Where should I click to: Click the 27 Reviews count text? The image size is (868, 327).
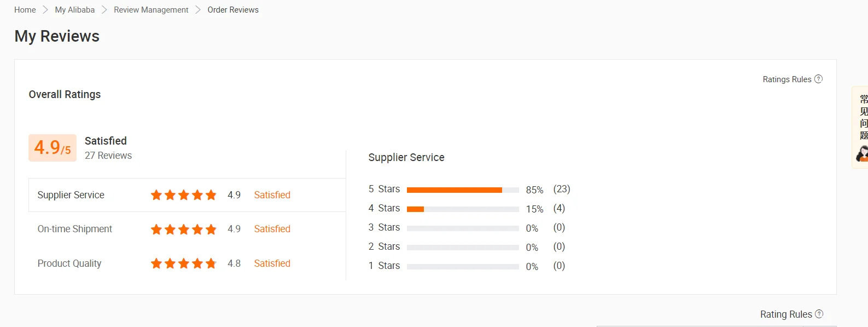tap(108, 156)
